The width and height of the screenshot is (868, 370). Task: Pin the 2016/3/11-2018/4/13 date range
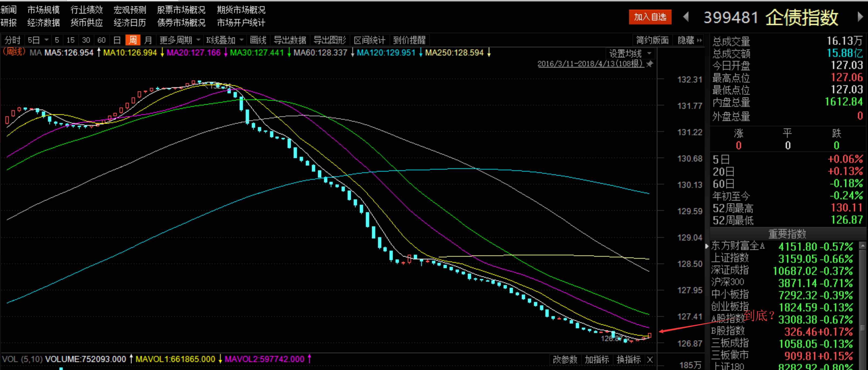[650, 64]
